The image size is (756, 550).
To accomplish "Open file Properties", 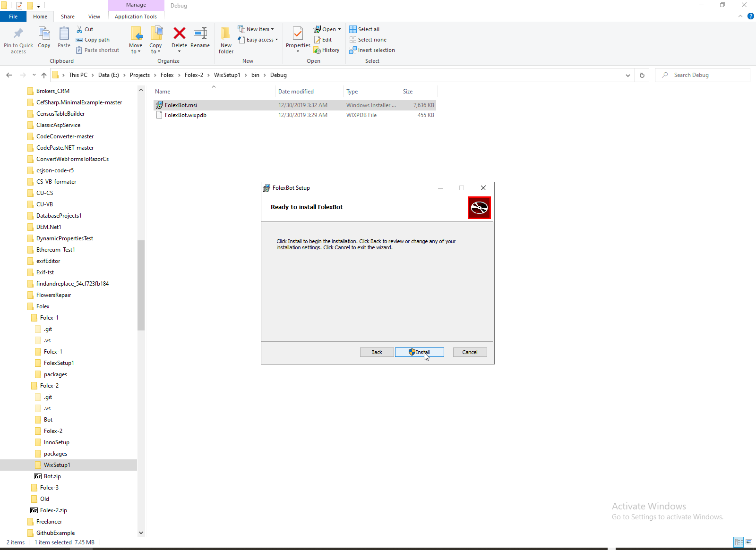I will pyautogui.click(x=298, y=40).
